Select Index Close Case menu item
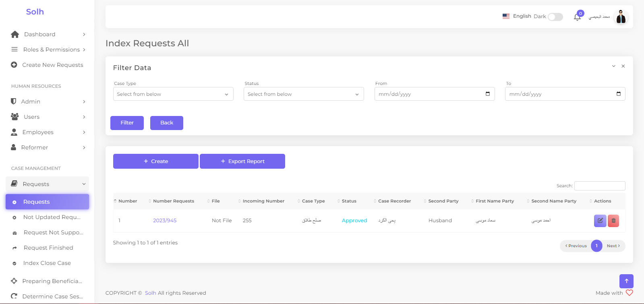 [47, 263]
